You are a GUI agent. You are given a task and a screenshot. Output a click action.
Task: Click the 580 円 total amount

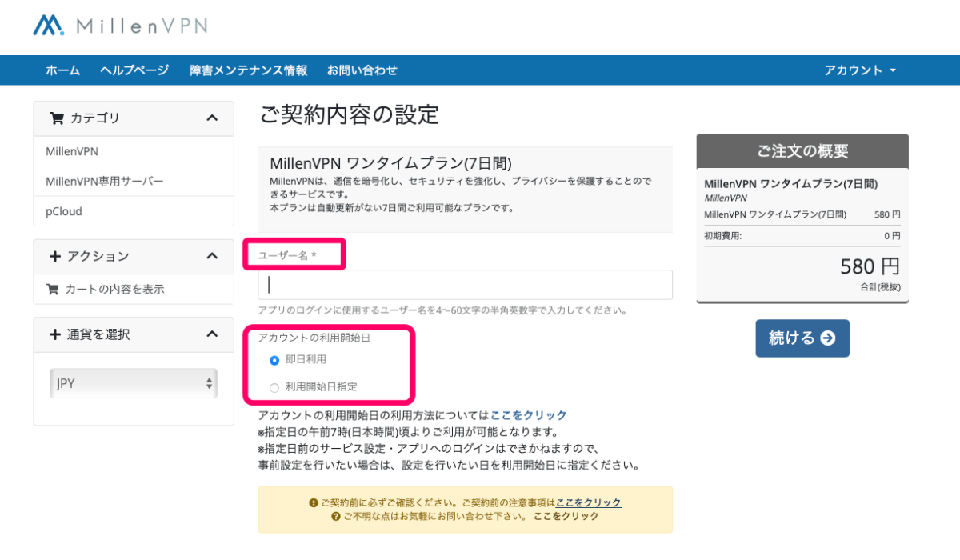[x=870, y=266]
